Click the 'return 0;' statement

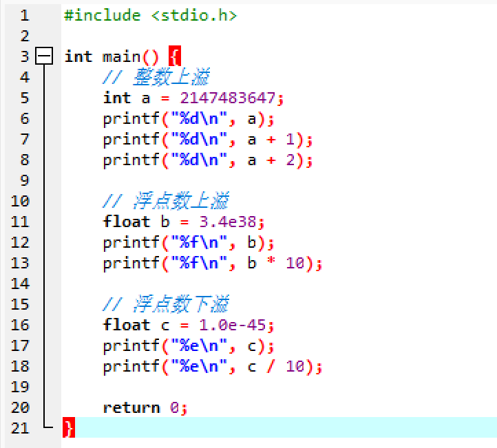coord(145,408)
